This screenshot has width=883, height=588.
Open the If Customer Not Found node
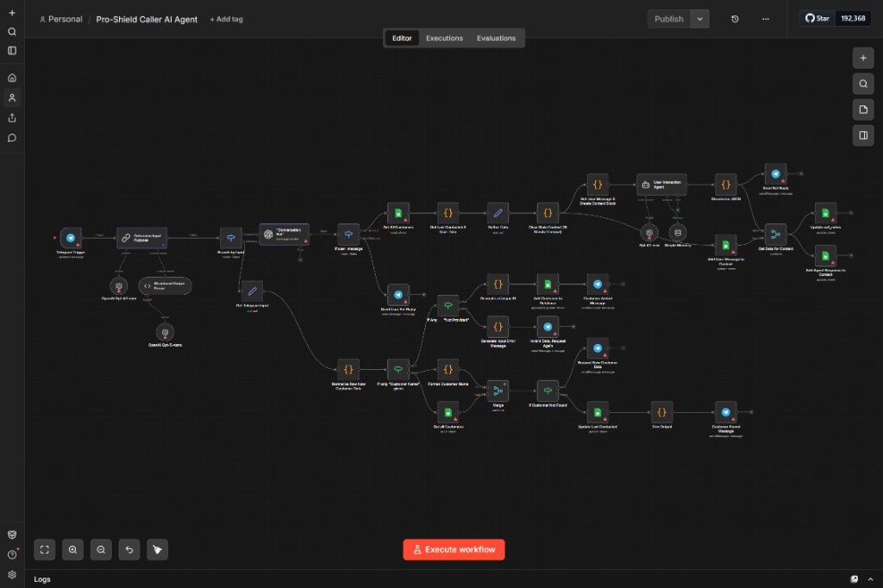[x=548, y=391]
